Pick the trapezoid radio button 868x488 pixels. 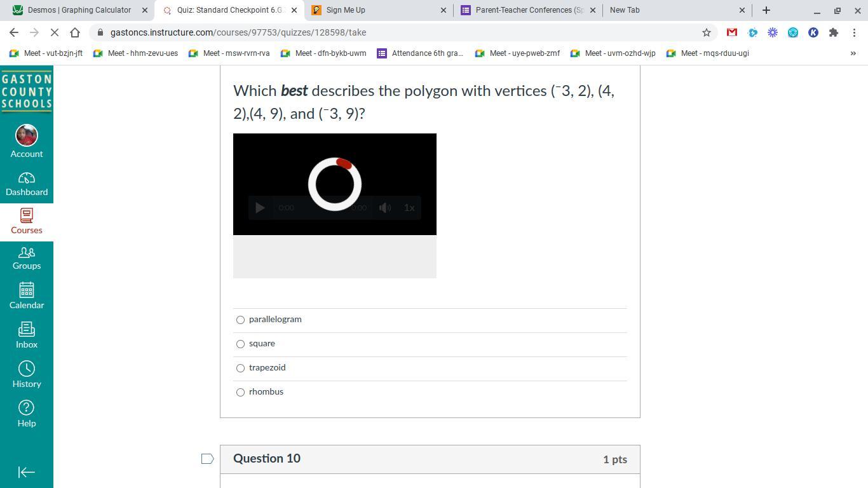click(240, 368)
